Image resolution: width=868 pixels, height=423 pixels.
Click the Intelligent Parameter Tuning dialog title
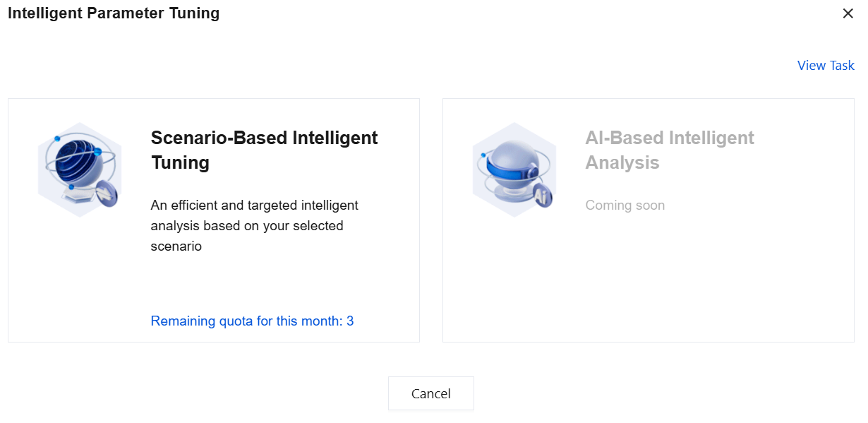pyautogui.click(x=114, y=13)
